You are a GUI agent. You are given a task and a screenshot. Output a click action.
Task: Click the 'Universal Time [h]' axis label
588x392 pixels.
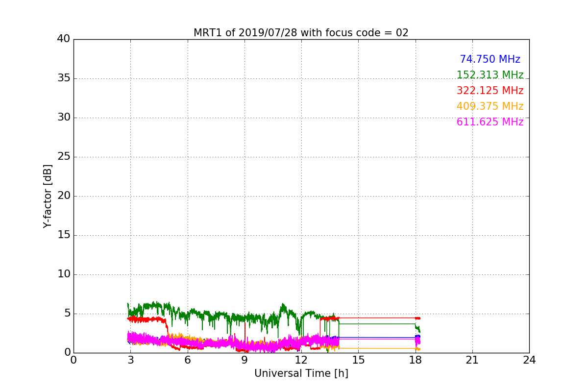(x=301, y=373)
